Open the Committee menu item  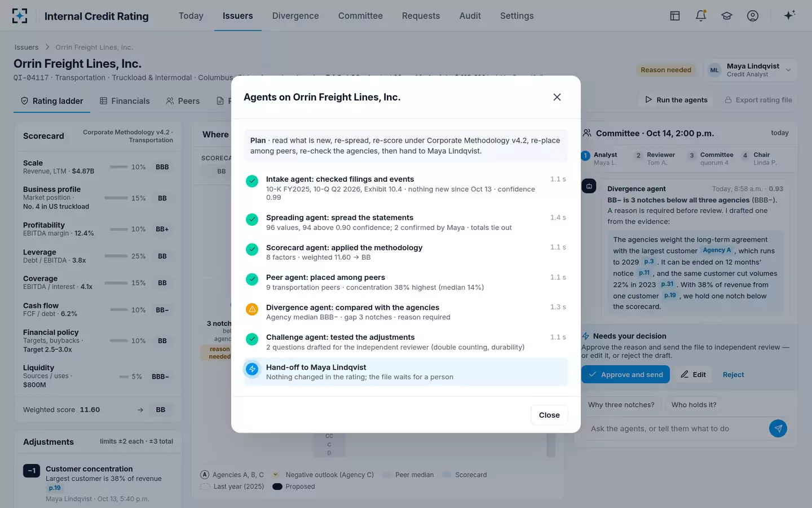(x=360, y=16)
